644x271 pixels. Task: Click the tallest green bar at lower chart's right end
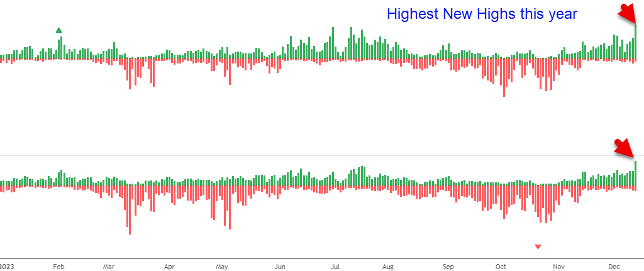[636, 174]
